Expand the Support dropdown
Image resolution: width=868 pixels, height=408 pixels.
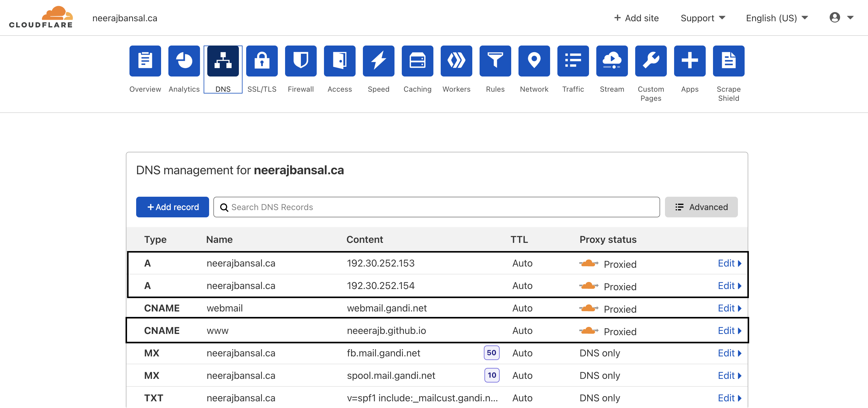703,18
